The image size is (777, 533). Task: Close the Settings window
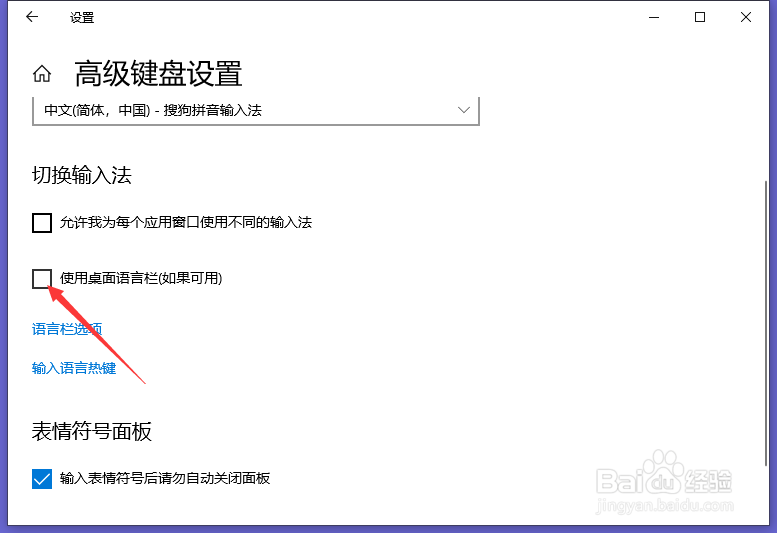pyautogui.click(x=746, y=17)
